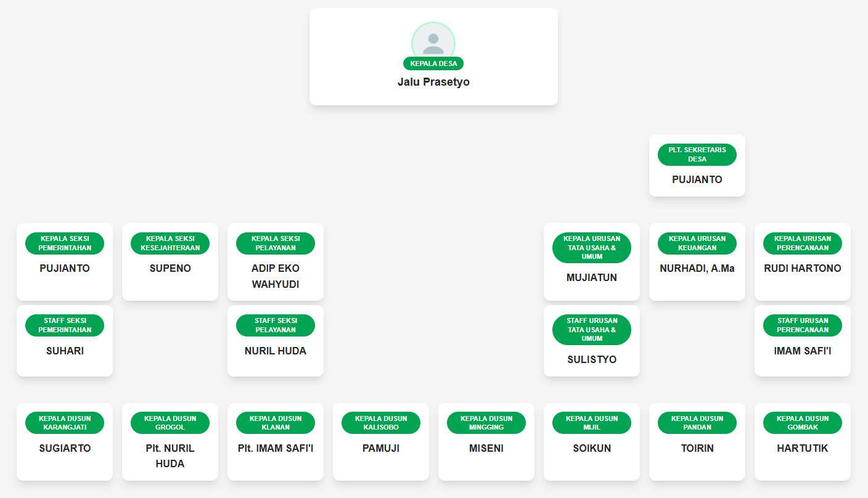The width and height of the screenshot is (868, 498).
Task: Click the Kepala Desa avatar icon
Action: click(433, 42)
